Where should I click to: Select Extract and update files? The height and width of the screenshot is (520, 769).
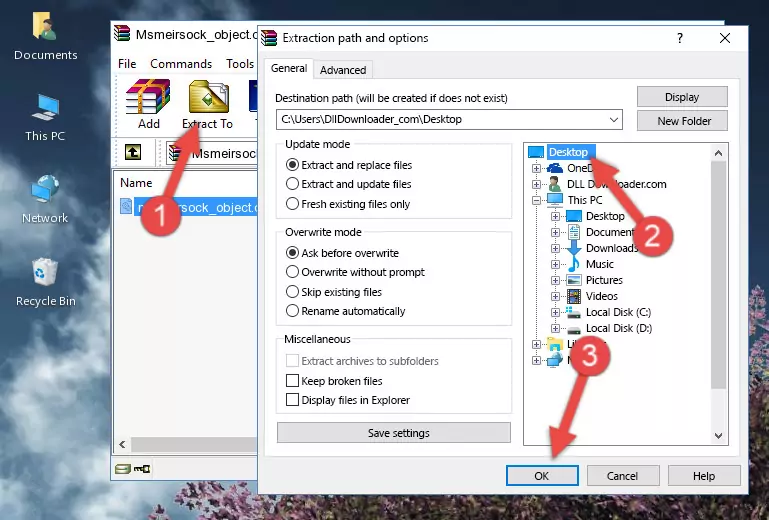coord(349,184)
